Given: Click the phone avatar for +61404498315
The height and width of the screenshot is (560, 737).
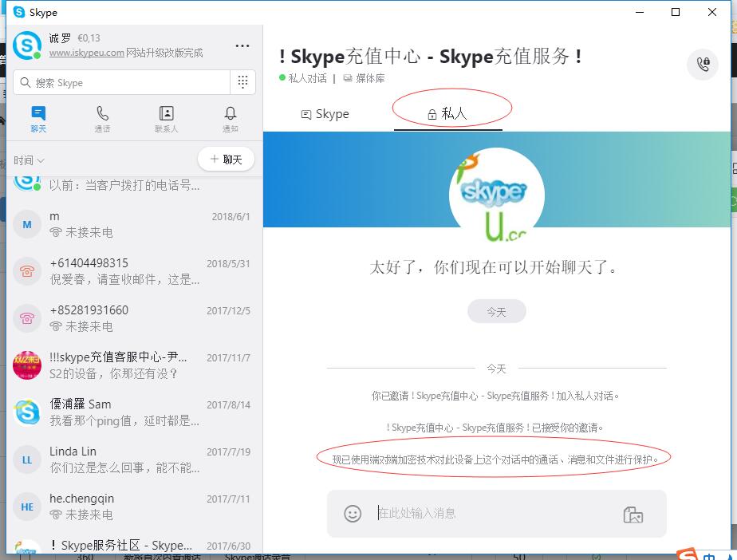Looking at the screenshot, I should coord(27,271).
